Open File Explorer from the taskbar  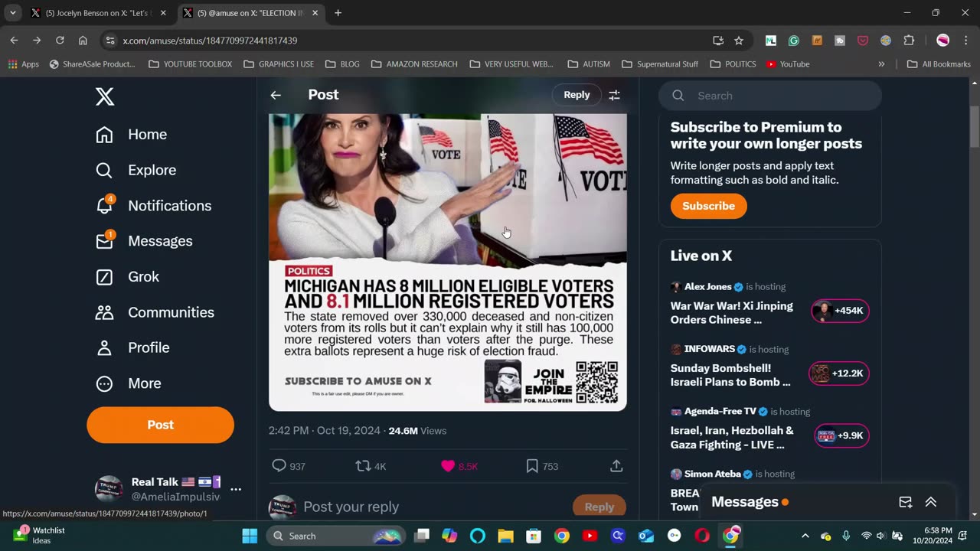(505, 536)
